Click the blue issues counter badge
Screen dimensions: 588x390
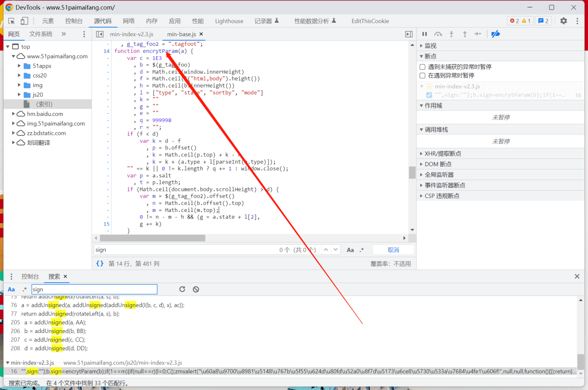tap(544, 21)
